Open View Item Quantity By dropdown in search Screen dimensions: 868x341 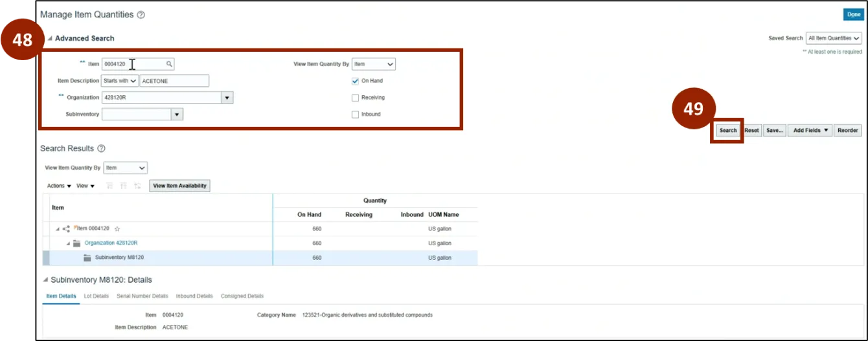(x=374, y=64)
